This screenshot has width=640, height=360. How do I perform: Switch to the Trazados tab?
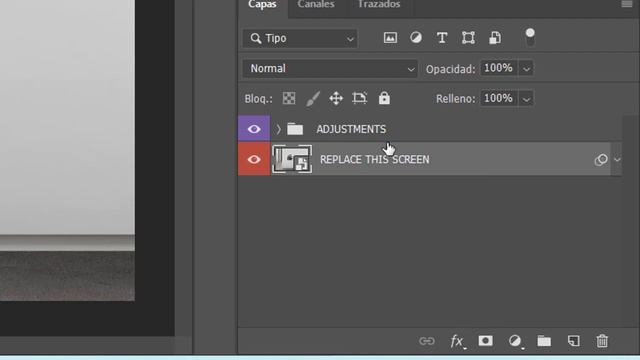379,5
